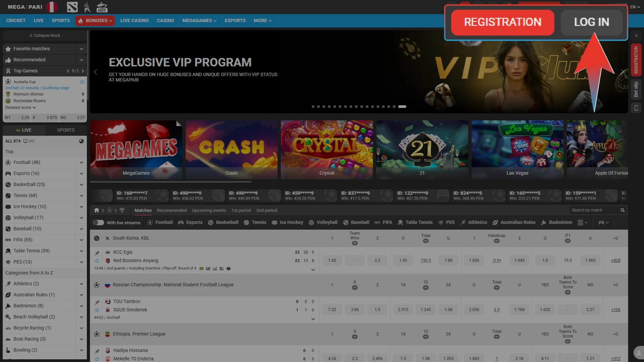
Task: Open the list view options dropdown
Action: [583, 223]
